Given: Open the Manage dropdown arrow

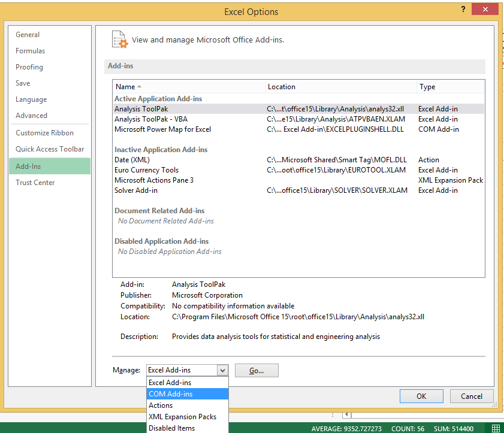Looking at the screenshot, I should coord(222,371).
